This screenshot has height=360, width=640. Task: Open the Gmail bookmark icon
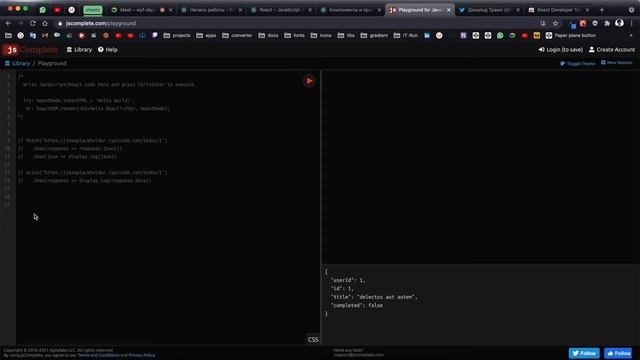click(x=45, y=36)
